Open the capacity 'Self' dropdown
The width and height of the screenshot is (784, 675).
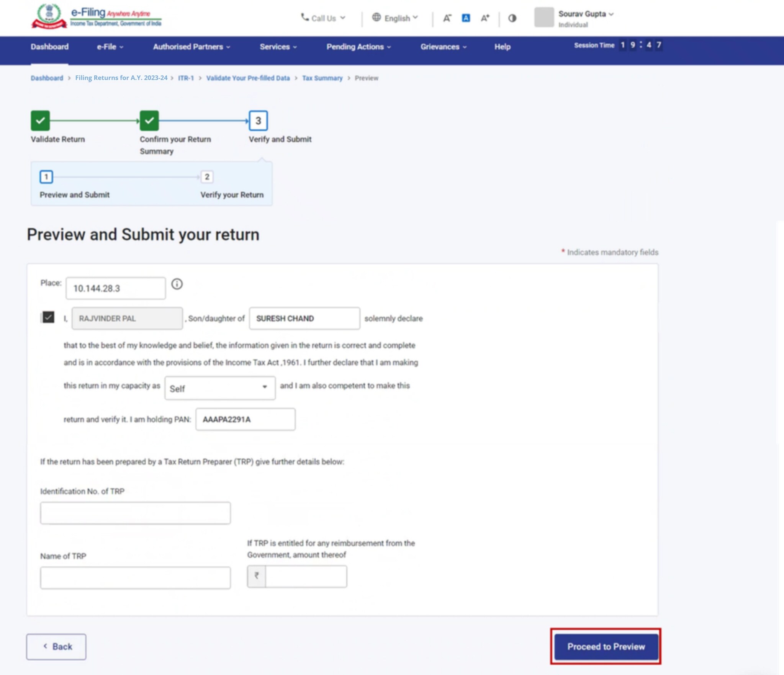tap(219, 388)
